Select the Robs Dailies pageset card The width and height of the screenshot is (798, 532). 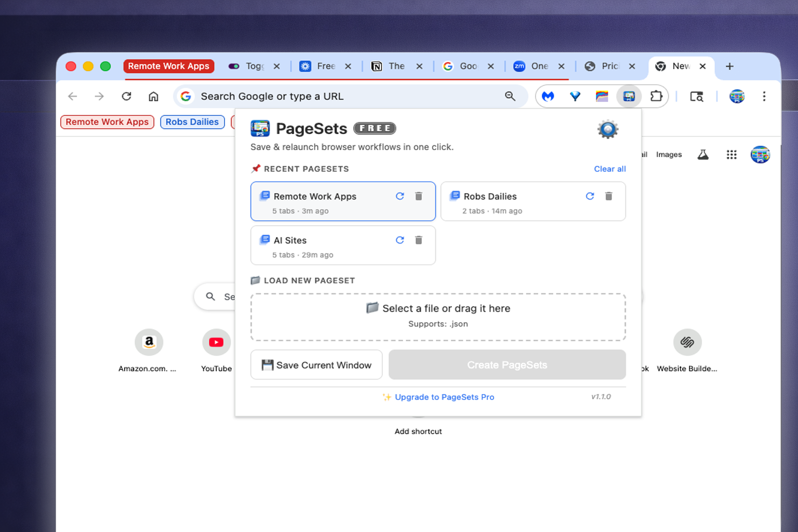click(533, 202)
